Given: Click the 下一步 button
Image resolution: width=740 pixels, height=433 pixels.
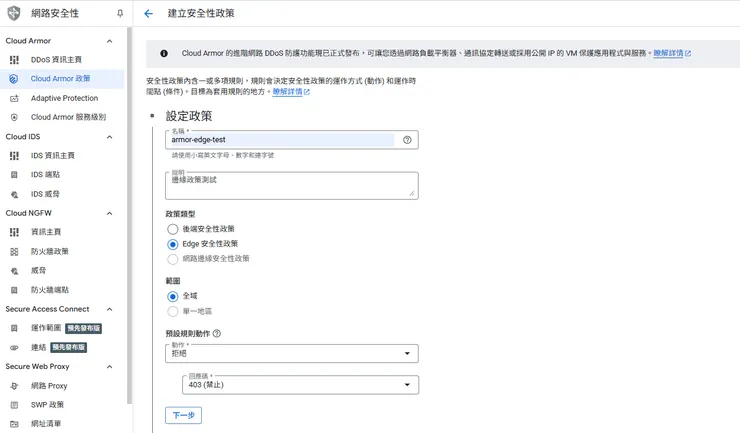Looking at the screenshot, I should [x=184, y=416].
